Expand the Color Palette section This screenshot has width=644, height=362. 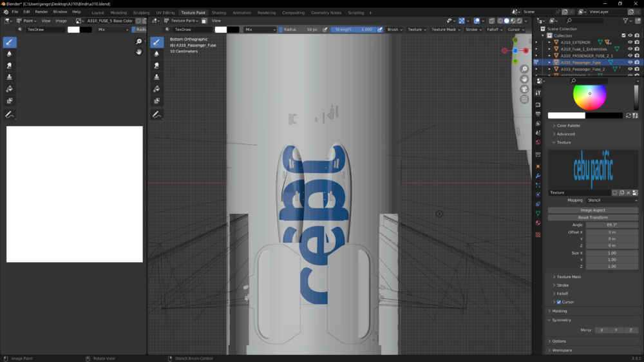[568, 126]
